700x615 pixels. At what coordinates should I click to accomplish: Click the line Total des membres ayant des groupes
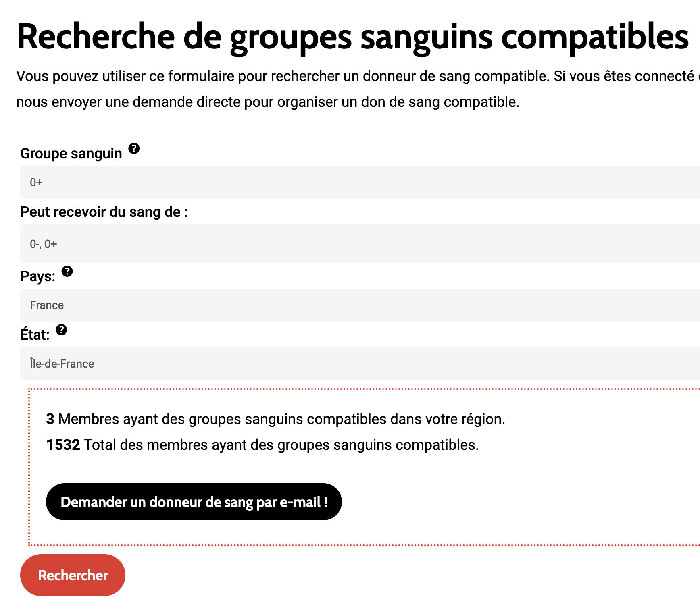(281, 445)
